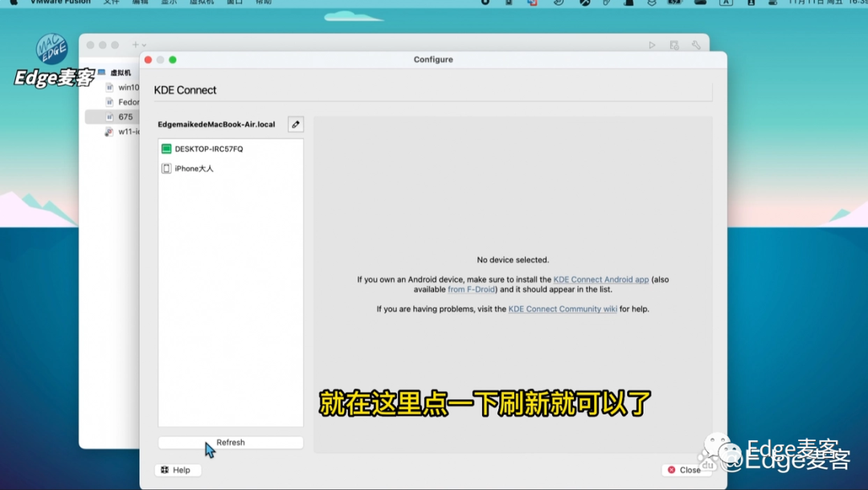Click the iPhone大人 device name
Image resolution: width=868 pixels, height=490 pixels.
(194, 169)
